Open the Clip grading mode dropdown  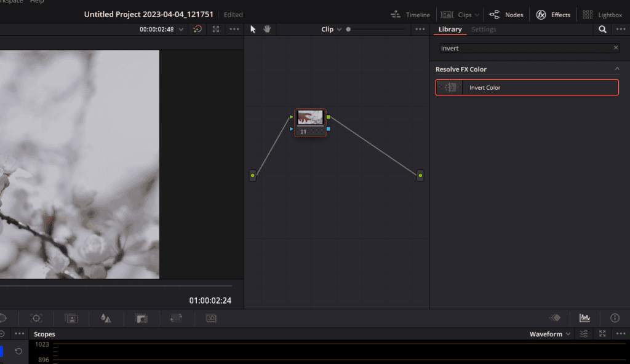(x=332, y=28)
